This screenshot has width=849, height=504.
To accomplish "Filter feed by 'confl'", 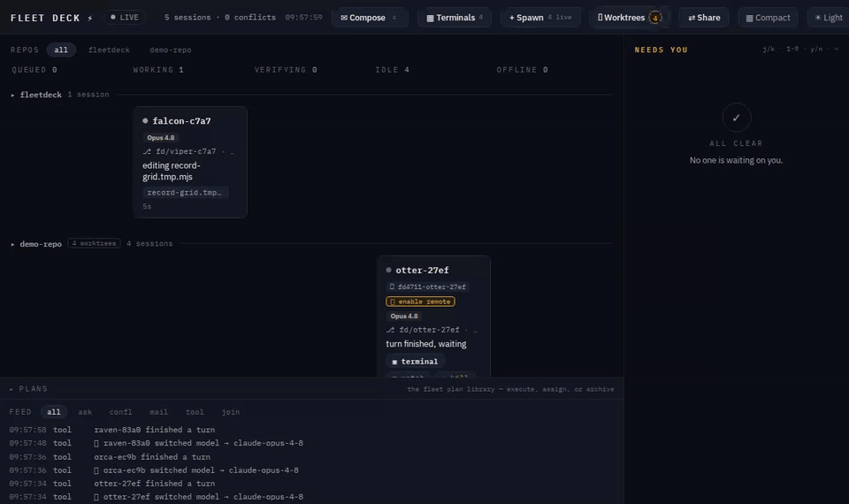I will tap(121, 412).
